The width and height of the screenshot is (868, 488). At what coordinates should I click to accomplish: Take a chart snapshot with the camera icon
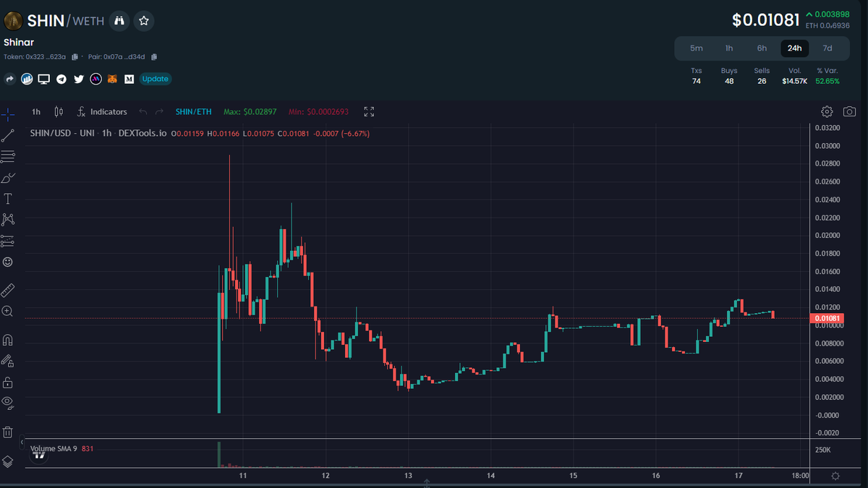[848, 111]
